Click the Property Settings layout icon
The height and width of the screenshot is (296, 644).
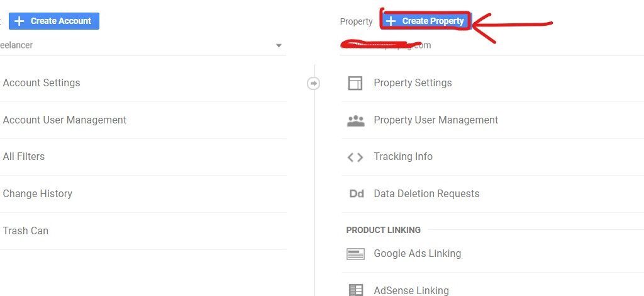[355, 83]
